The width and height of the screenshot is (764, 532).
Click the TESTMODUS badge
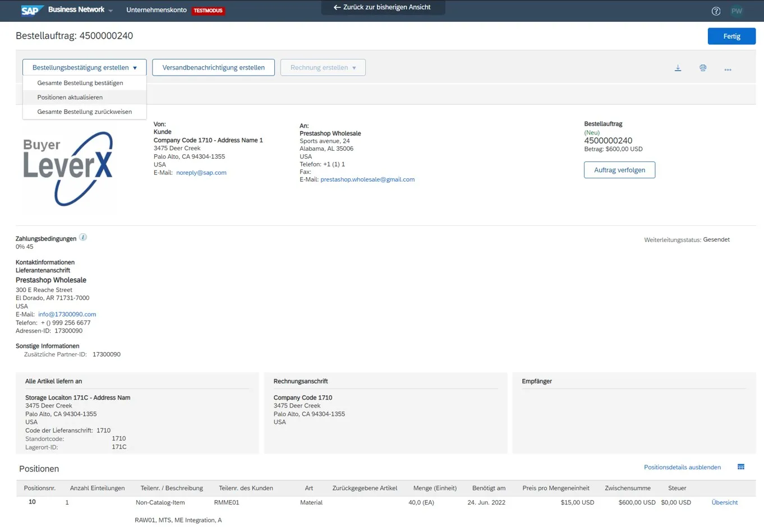[208, 11]
